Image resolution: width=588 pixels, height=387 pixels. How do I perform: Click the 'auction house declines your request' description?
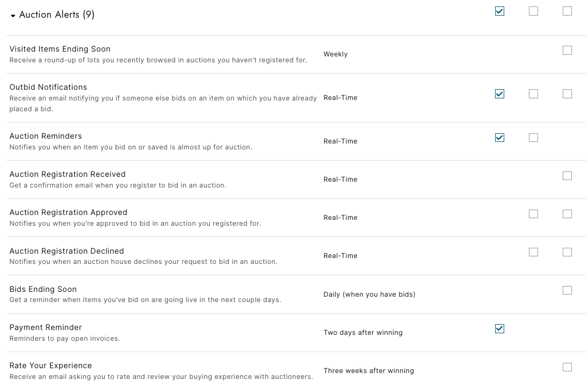(143, 262)
